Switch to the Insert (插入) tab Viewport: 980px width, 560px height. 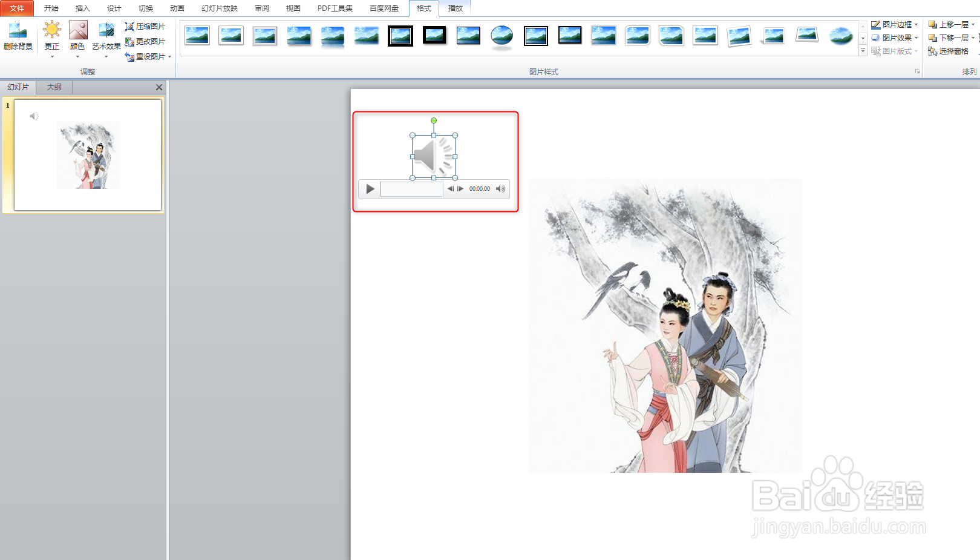[x=83, y=8]
